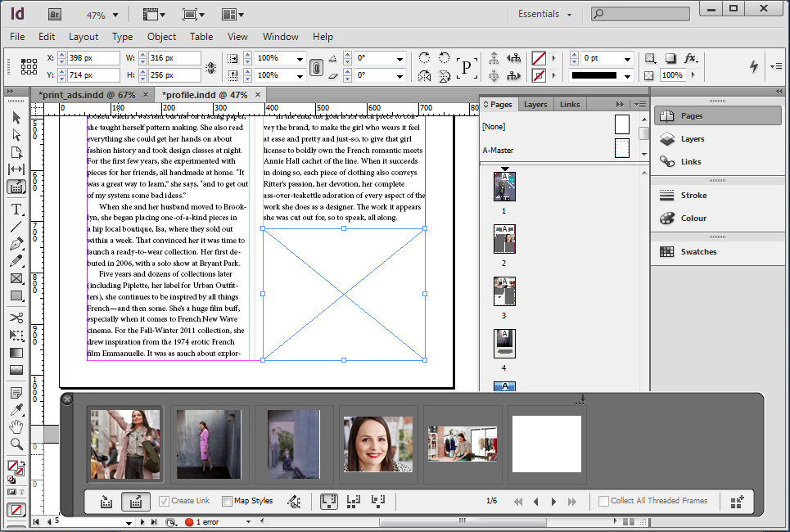Activate the Zoom tool in toolbox
The image size is (790, 532).
16,444
